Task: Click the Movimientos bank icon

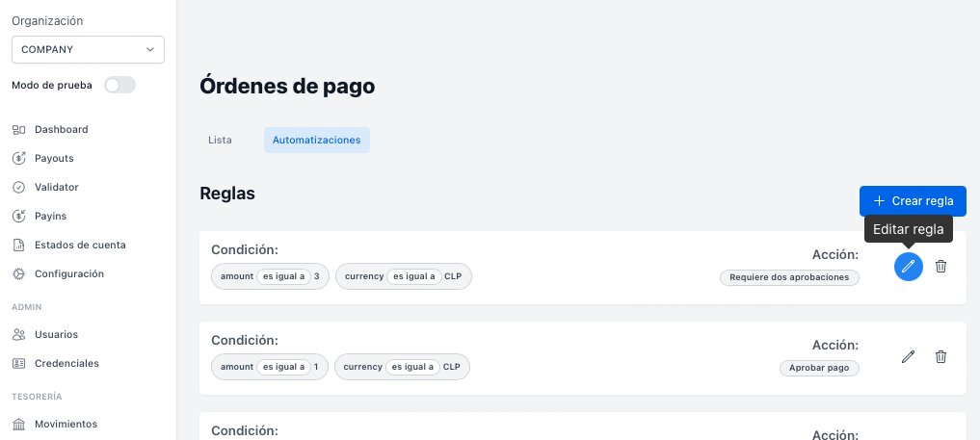Action: 18,425
